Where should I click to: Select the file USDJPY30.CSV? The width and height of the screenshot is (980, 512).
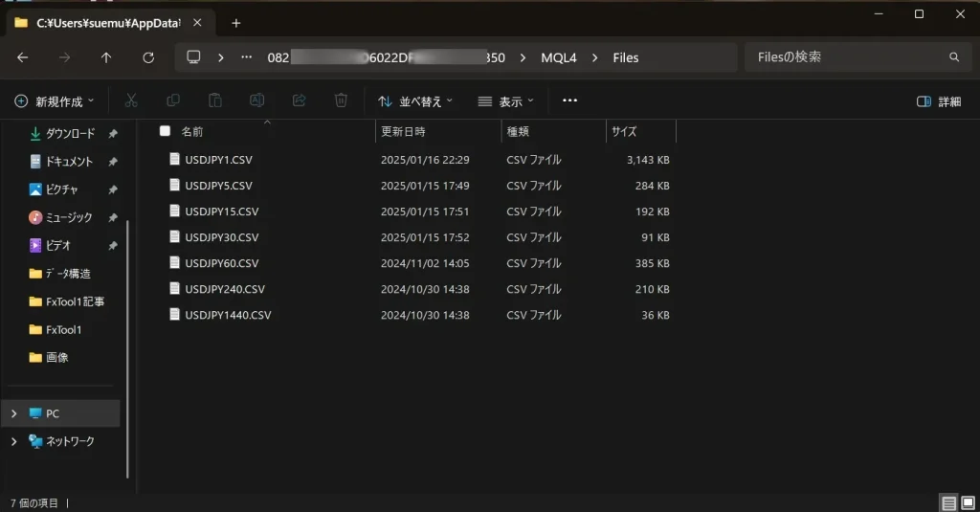[x=221, y=237]
